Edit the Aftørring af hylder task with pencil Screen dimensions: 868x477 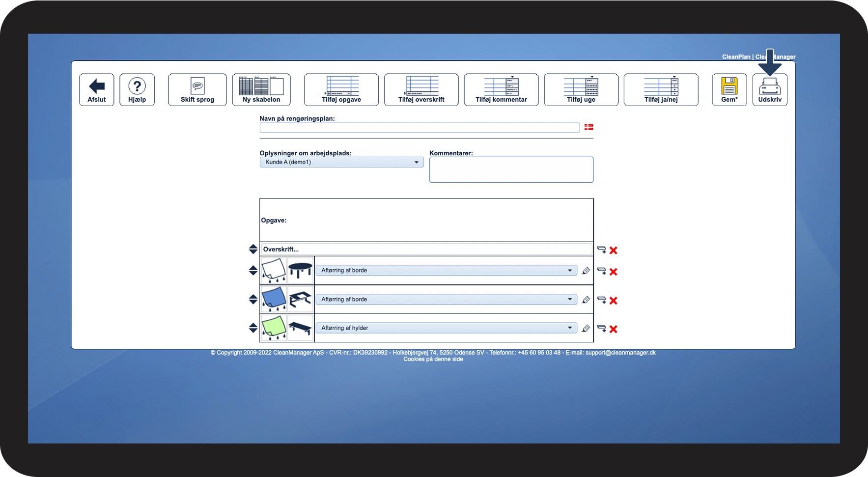(x=586, y=328)
